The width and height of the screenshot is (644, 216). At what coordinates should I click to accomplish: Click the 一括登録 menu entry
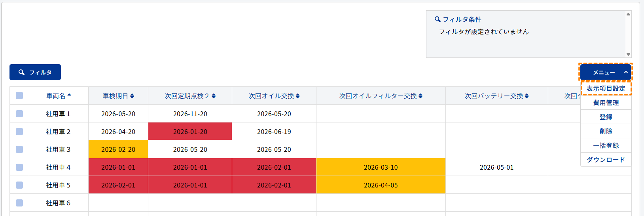606,145
